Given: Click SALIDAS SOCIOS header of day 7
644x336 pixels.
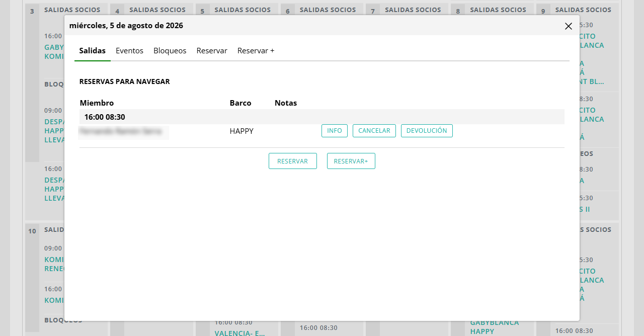Looking at the screenshot, I should [x=413, y=10].
